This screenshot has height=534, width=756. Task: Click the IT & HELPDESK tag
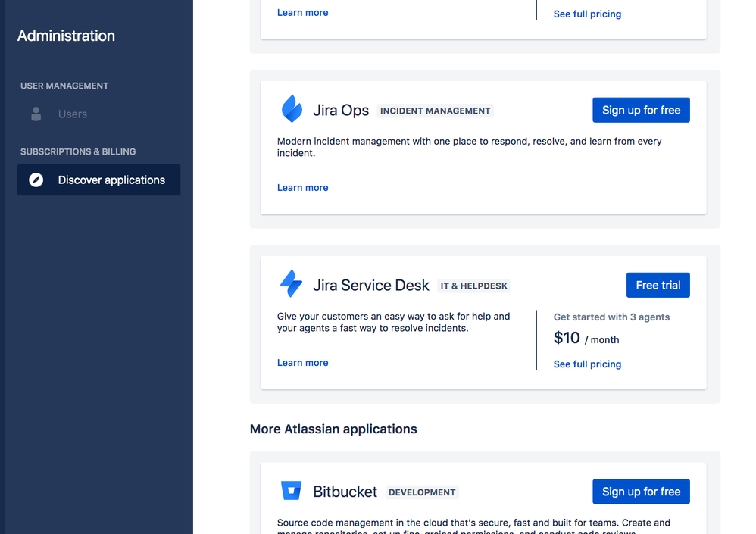(473, 286)
